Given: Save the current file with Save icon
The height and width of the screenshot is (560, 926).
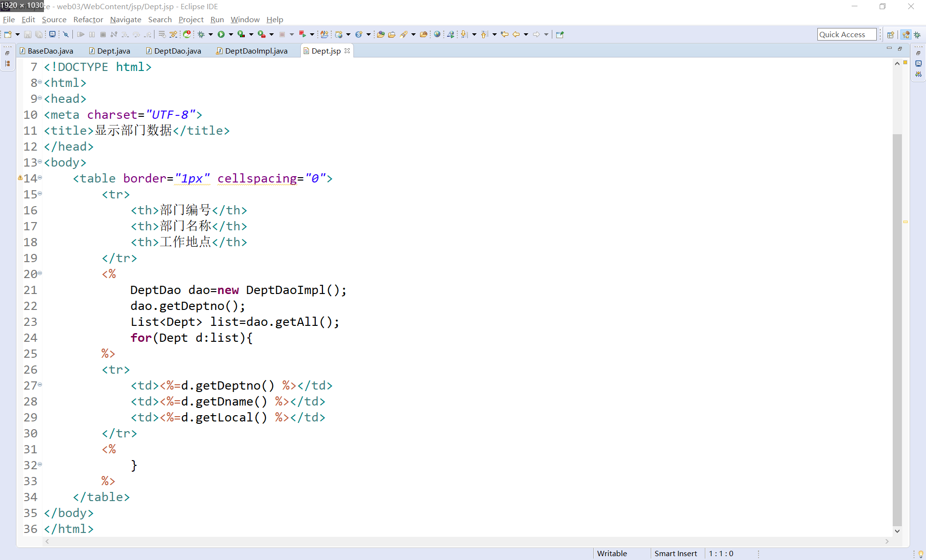Looking at the screenshot, I should tap(28, 34).
